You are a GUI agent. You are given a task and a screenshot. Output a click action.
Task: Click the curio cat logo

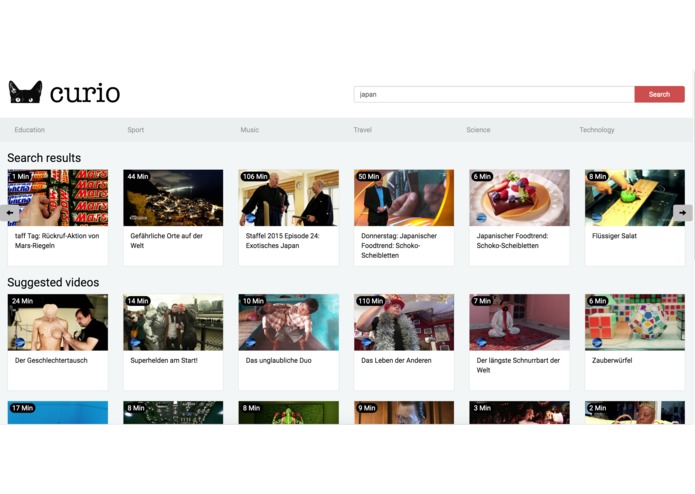(64, 92)
